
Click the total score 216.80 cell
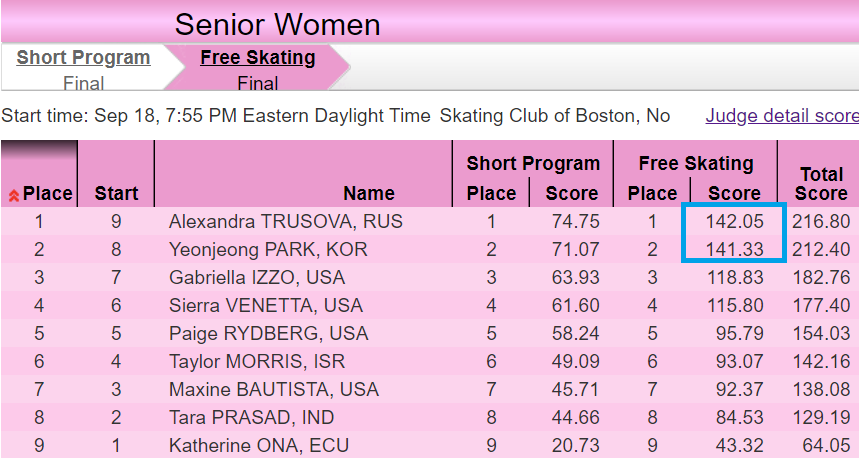(821, 221)
